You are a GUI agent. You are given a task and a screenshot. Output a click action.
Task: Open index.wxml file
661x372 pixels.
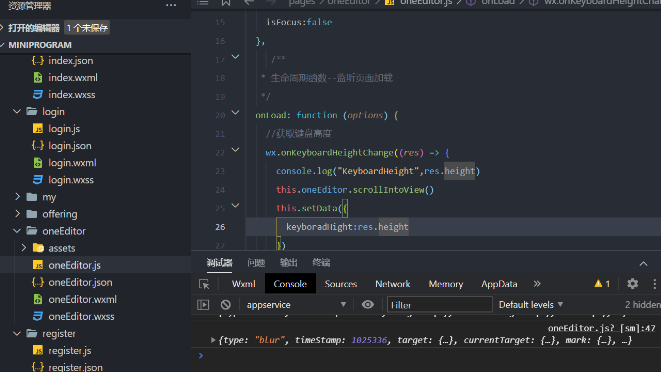(73, 78)
